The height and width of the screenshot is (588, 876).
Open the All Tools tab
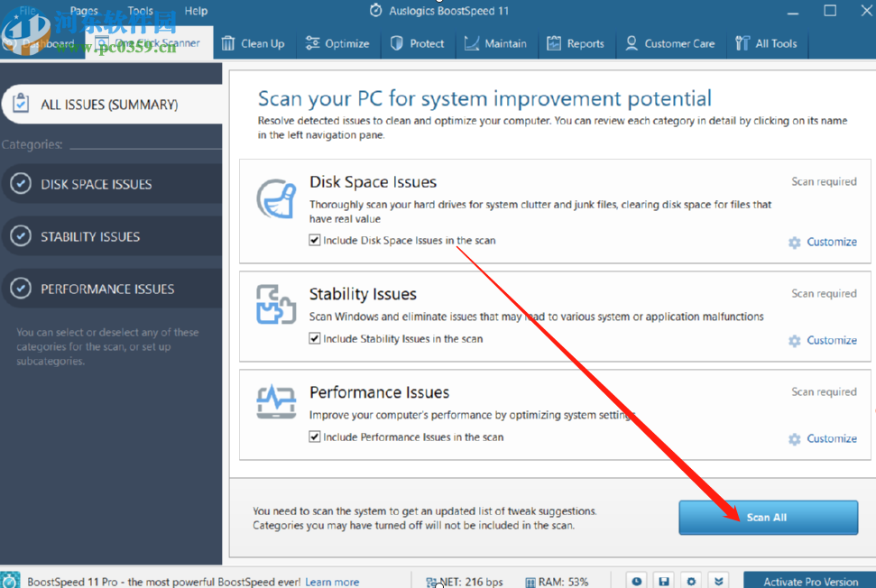766,43
